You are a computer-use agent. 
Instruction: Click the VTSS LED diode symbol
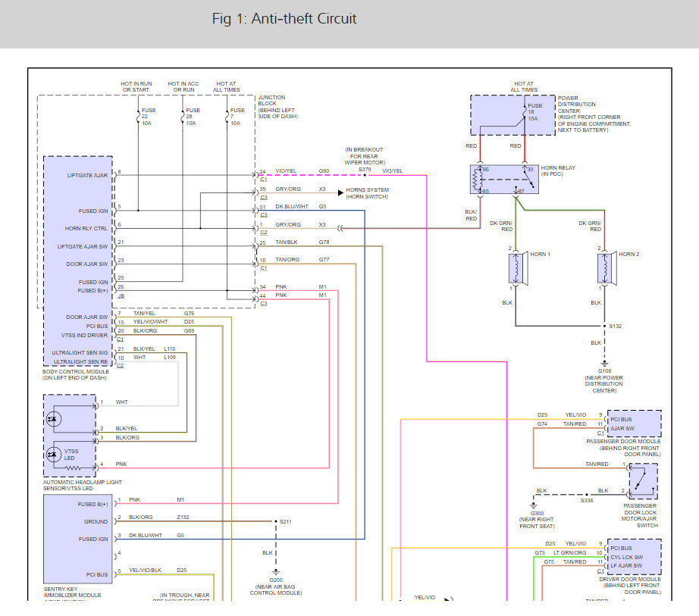tap(54, 455)
